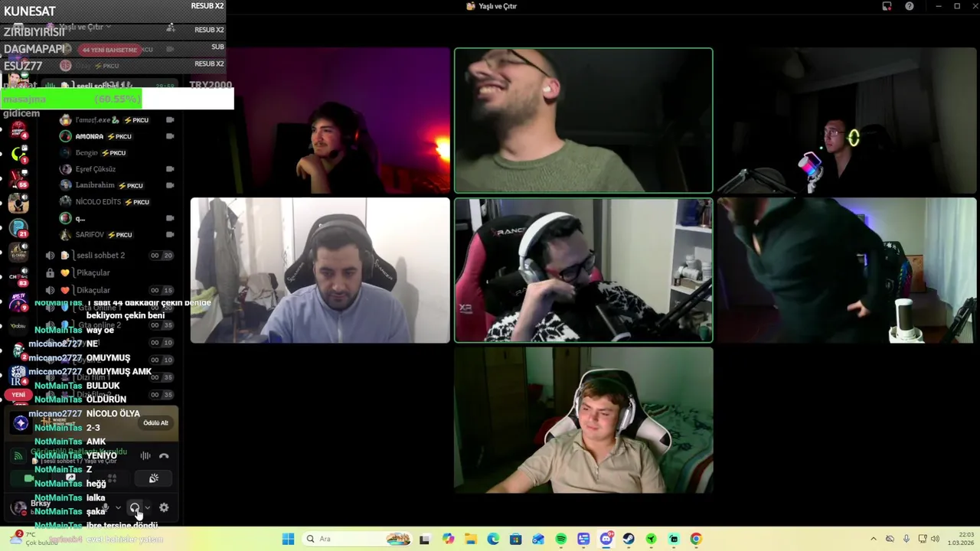Focus video tile of boy in white chair
Viewport: 980px width, 551px height.
tap(583, 420)
